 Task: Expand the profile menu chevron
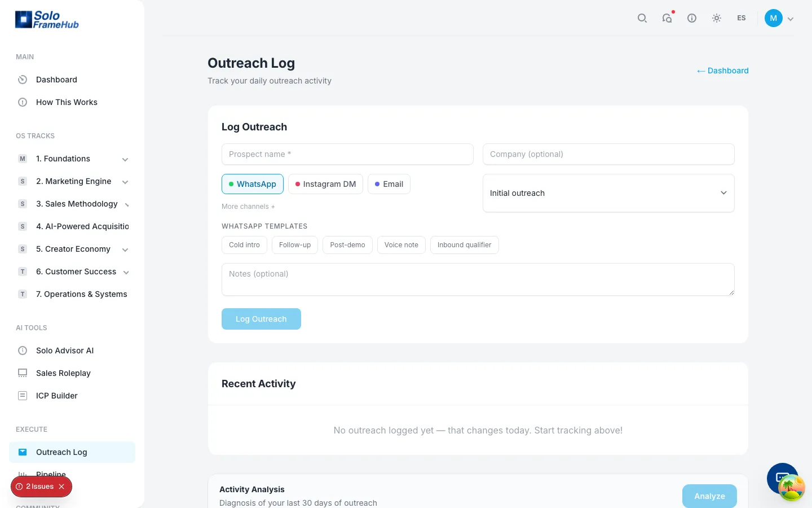pyautogui.click(x=791, y=19)
